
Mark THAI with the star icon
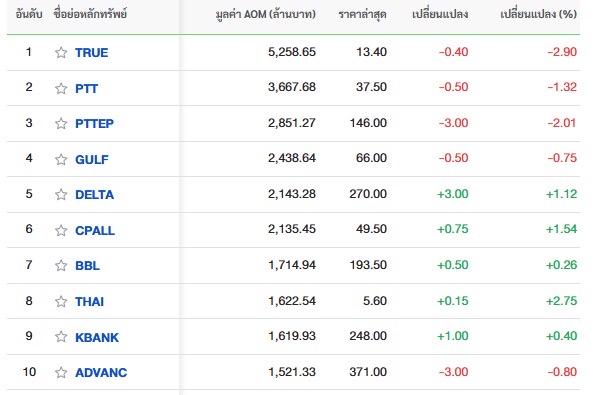[x=61, y=301]
